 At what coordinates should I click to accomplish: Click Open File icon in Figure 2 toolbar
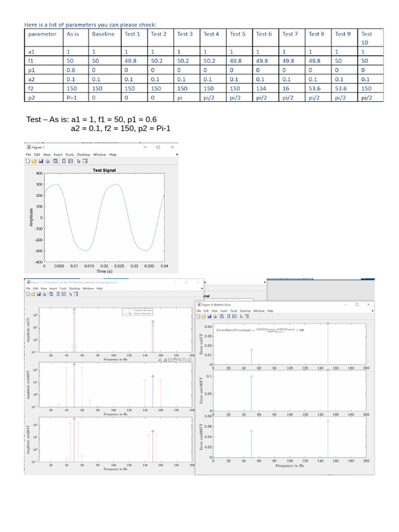[x=33, y=294]
